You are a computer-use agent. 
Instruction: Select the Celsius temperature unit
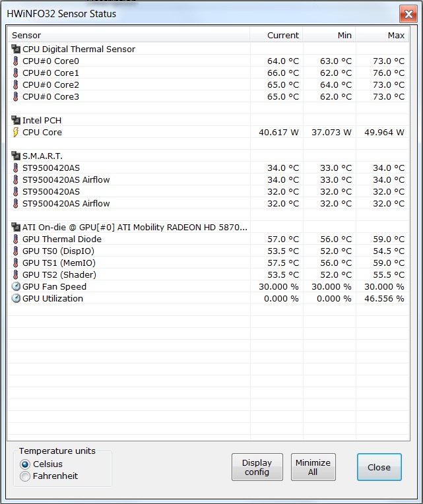point(26,464)
